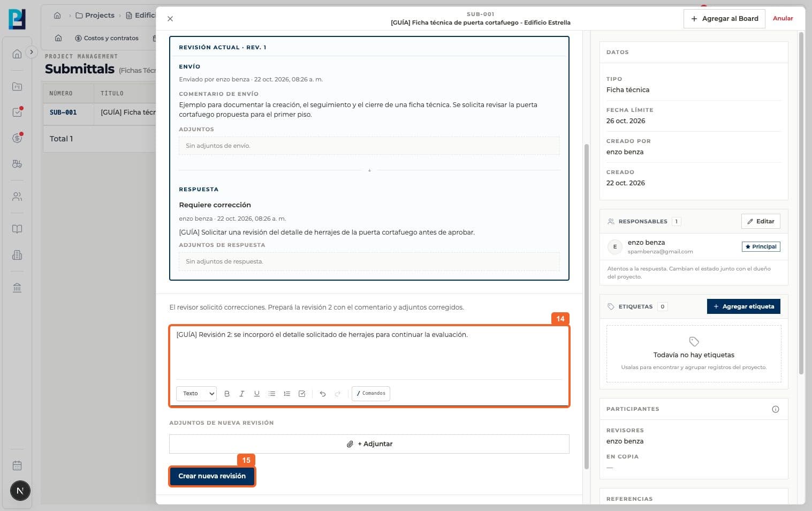Redo the edit in the editor

(338, 394)
